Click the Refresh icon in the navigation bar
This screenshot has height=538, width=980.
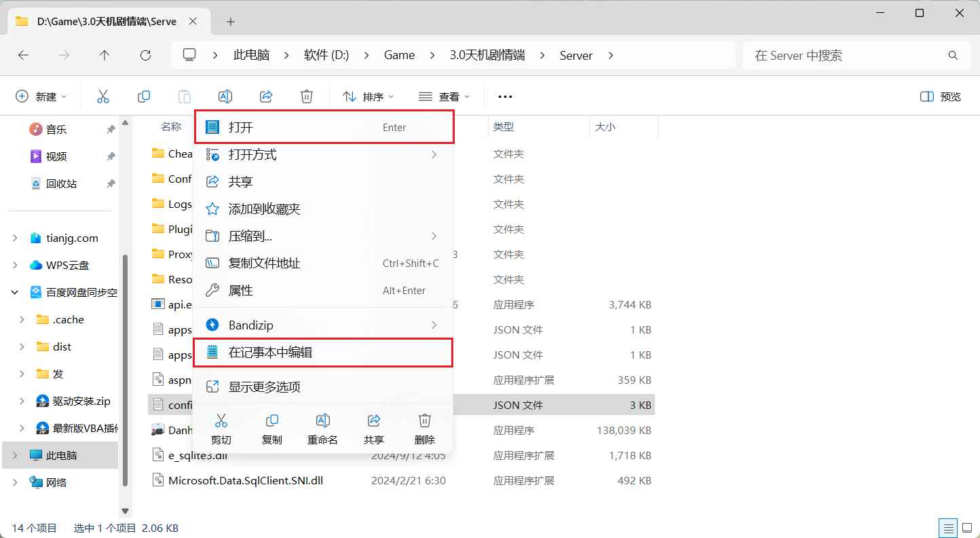(145, 55)
